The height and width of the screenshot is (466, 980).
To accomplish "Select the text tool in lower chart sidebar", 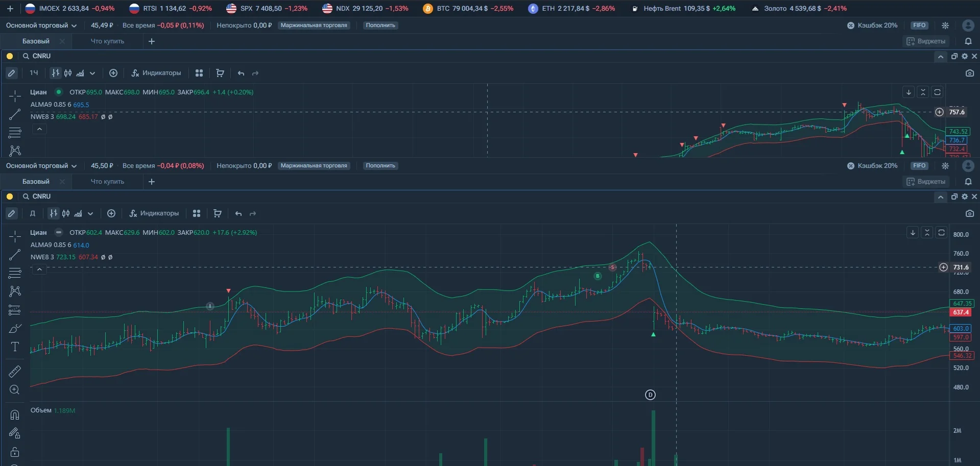I will click(15, 347).
